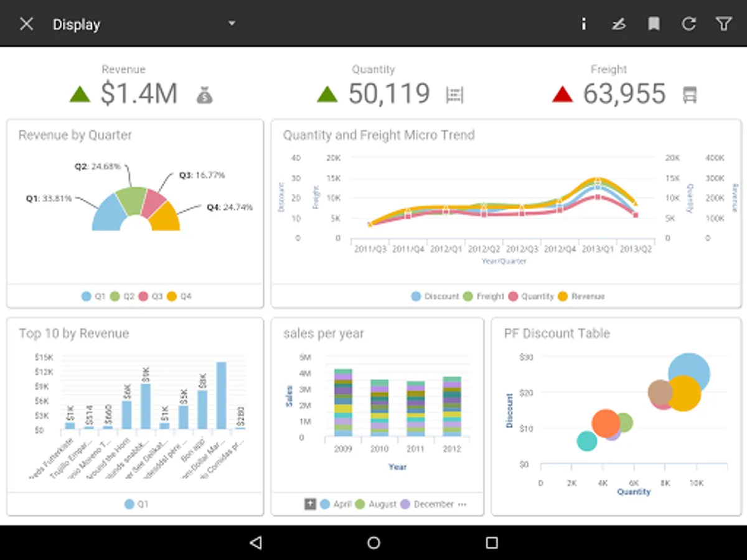
Task: Tap the 50,119 quantity value
Action: (x=389, y=94)
